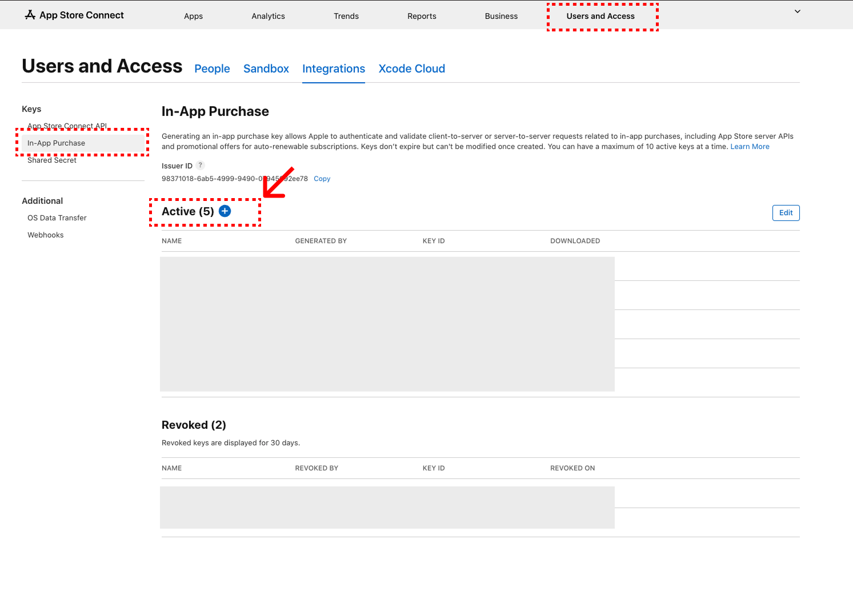This screenshot has width=853, height=616.
Task: Open the Apps menu
Action: point(194,16)
